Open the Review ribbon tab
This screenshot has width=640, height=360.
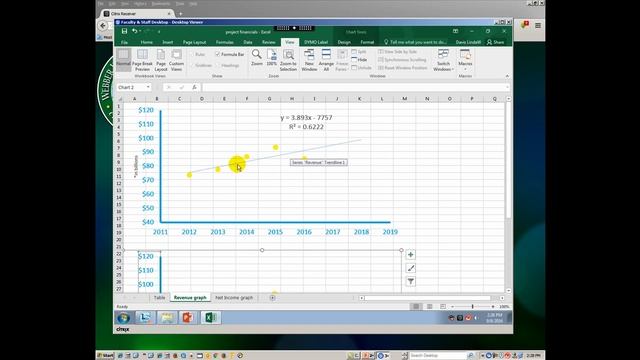click(269, 42)
